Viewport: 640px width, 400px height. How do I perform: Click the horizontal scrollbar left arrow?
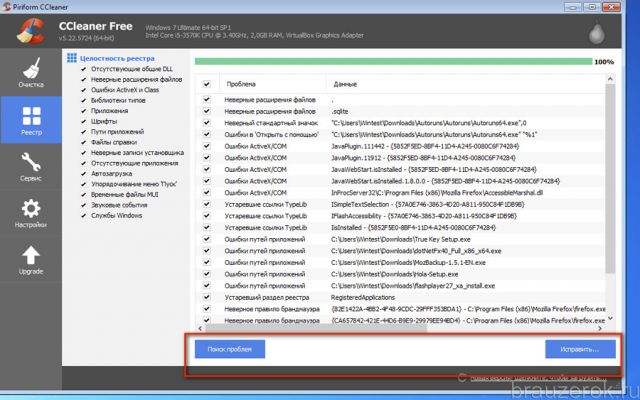200,328
